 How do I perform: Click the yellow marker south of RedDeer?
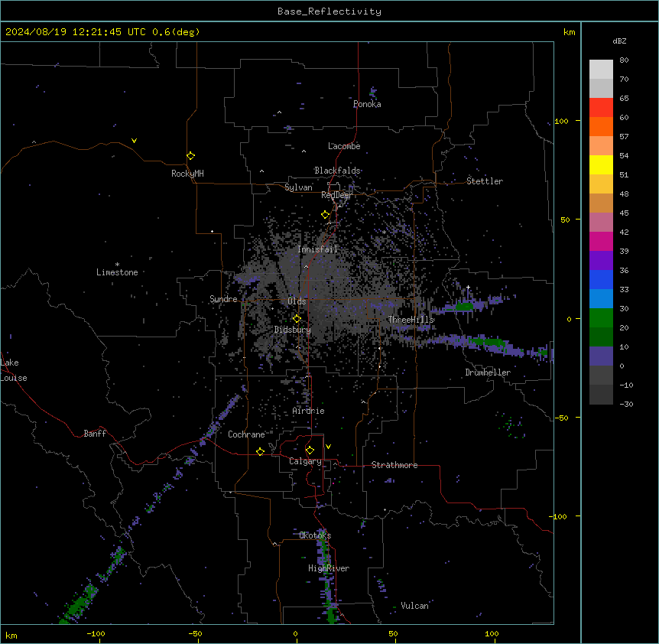point(325,215)
